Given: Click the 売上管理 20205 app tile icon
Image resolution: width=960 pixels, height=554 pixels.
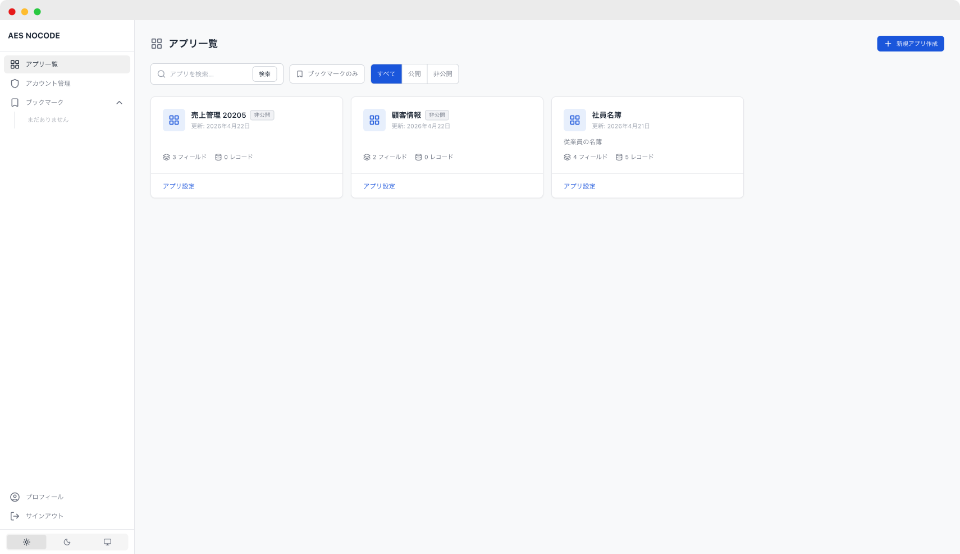Looking at the screenshot, I should point(174,120).
